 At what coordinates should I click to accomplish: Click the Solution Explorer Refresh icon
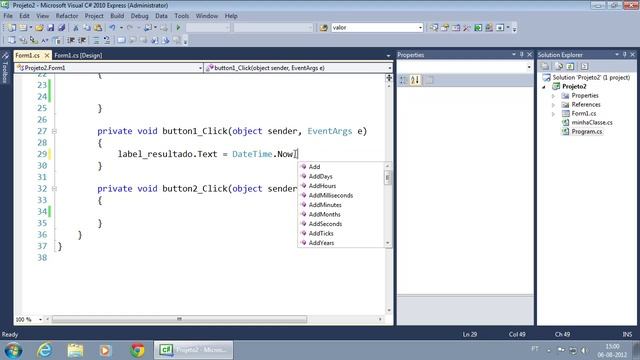coord(570,67)
